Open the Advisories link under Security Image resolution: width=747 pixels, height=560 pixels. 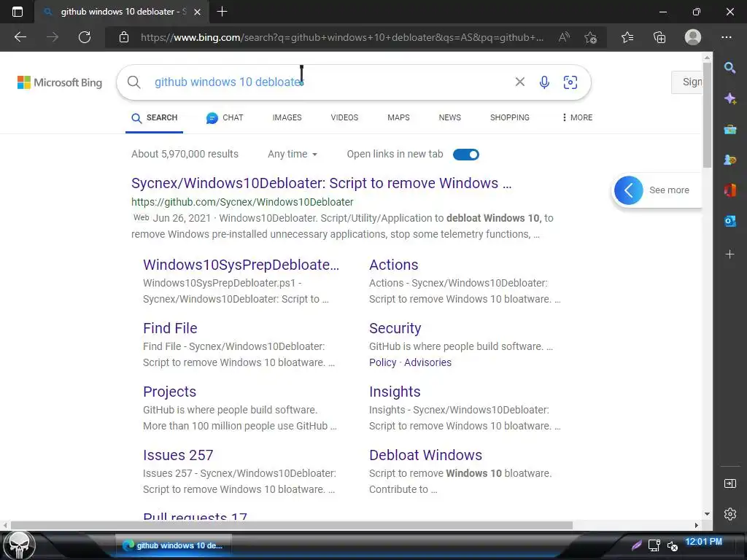tap(427, 362)
